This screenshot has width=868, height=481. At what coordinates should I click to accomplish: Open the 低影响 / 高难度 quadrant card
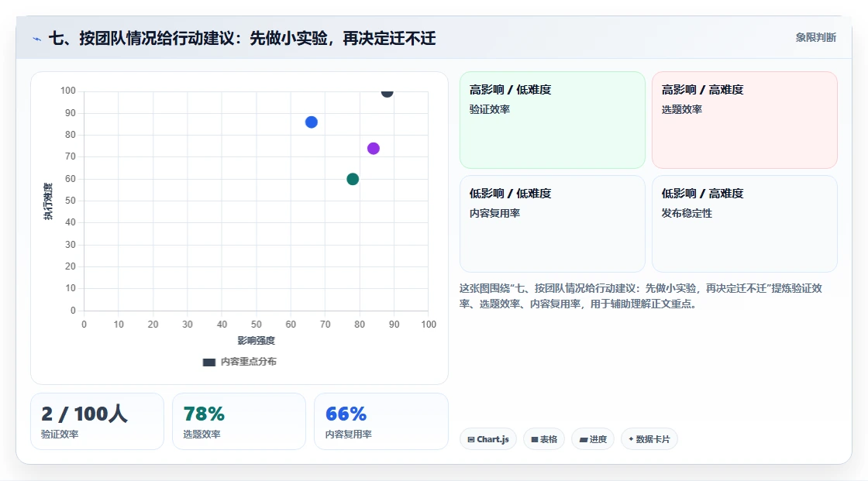[x=745, y=224]
